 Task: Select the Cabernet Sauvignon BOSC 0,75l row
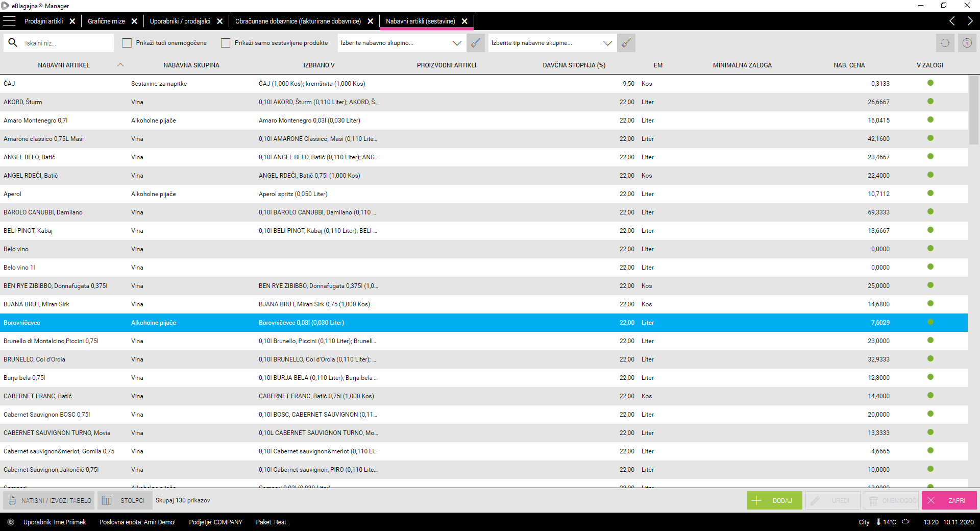click(484, 415)
